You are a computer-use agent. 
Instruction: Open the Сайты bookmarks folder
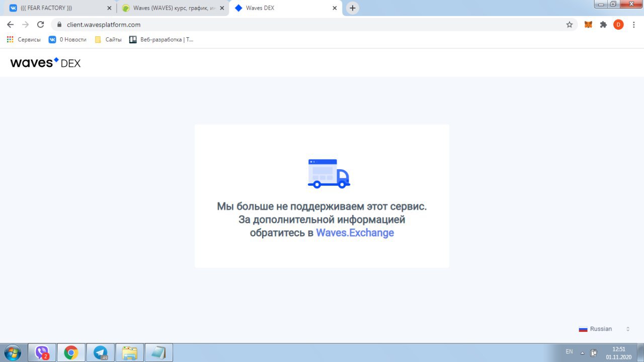[x=108, y=39]
